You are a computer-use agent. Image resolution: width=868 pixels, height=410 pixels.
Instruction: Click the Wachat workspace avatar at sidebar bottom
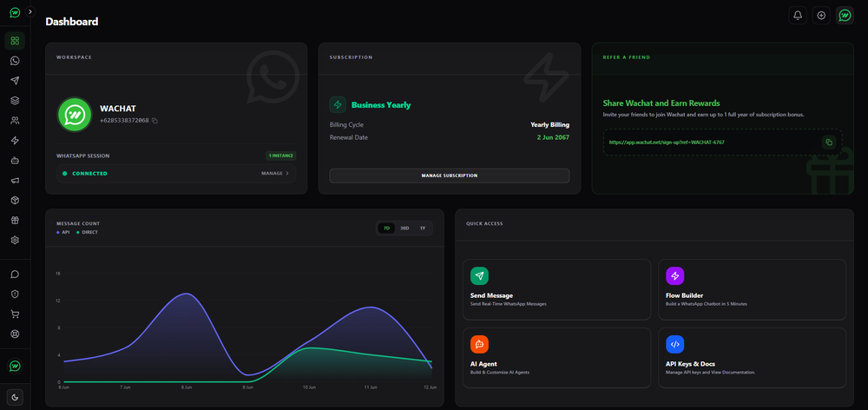[15, 366]
